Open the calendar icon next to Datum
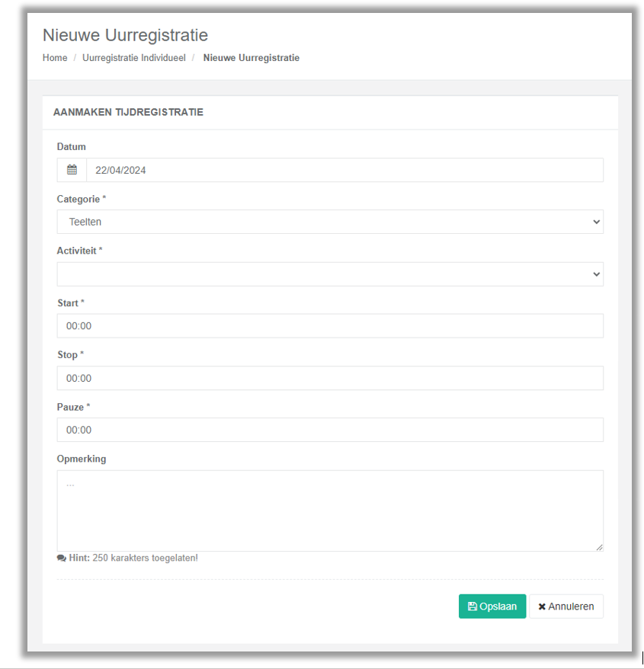This screenshot has height=669, width=644. click(x=72, y=170)
